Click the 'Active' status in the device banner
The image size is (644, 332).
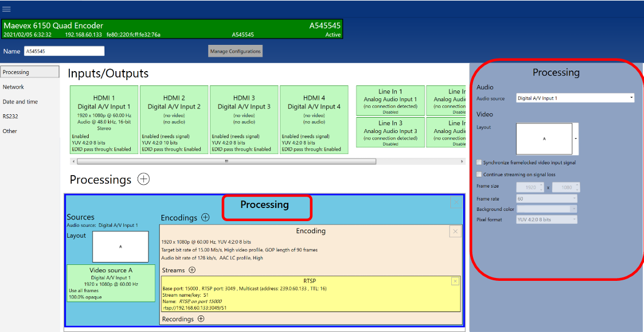(x=333, y=35)
